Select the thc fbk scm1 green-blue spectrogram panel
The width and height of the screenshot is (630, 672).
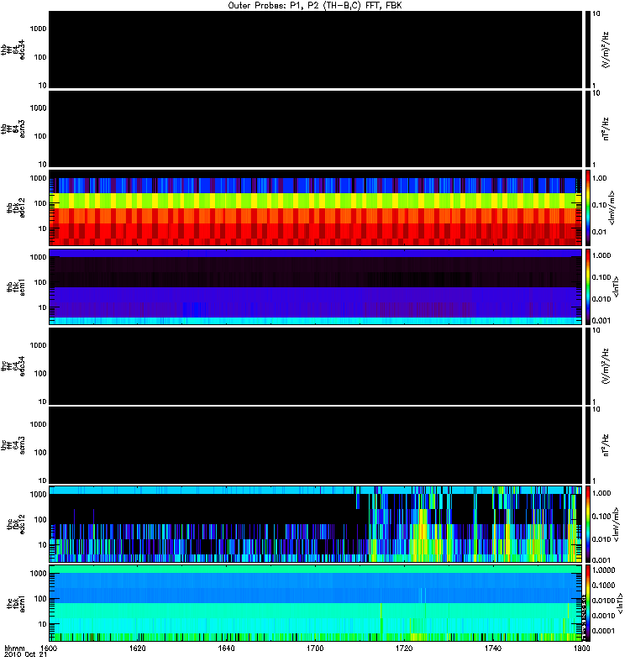(x=316, y=603)
